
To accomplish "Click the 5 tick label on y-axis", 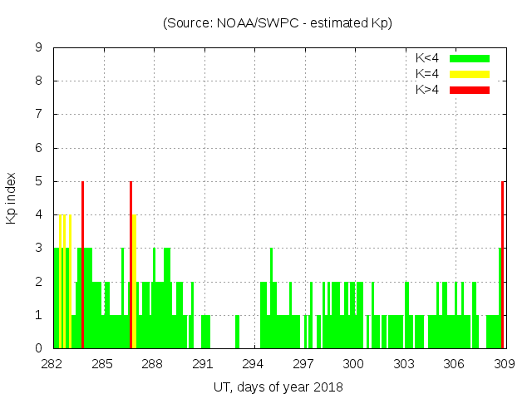I will tap(39, 181).
